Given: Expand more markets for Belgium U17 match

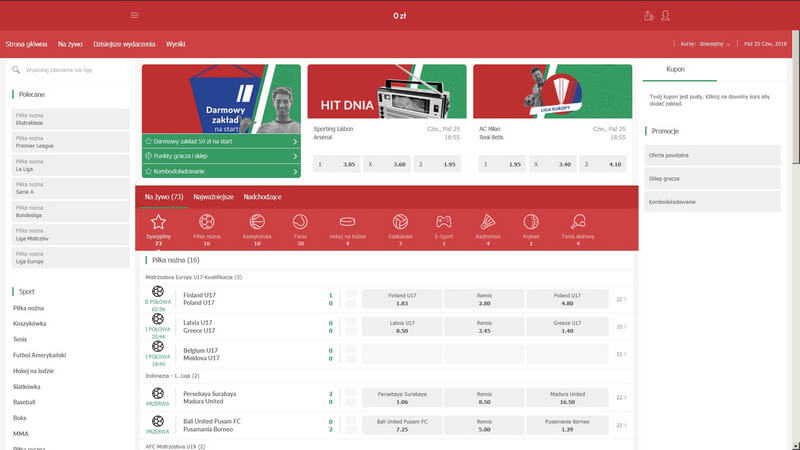Looking at the screenshot, I should pyautogui.click(x=621, y=355).
